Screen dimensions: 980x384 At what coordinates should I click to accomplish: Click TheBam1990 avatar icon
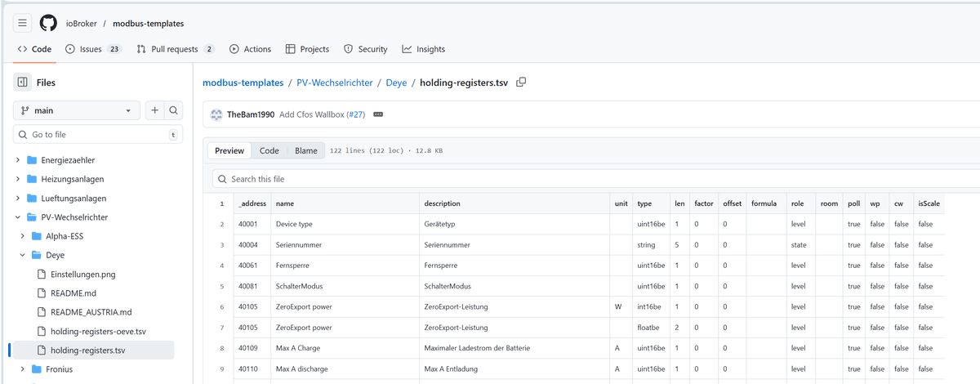click(x=216, y=114)
